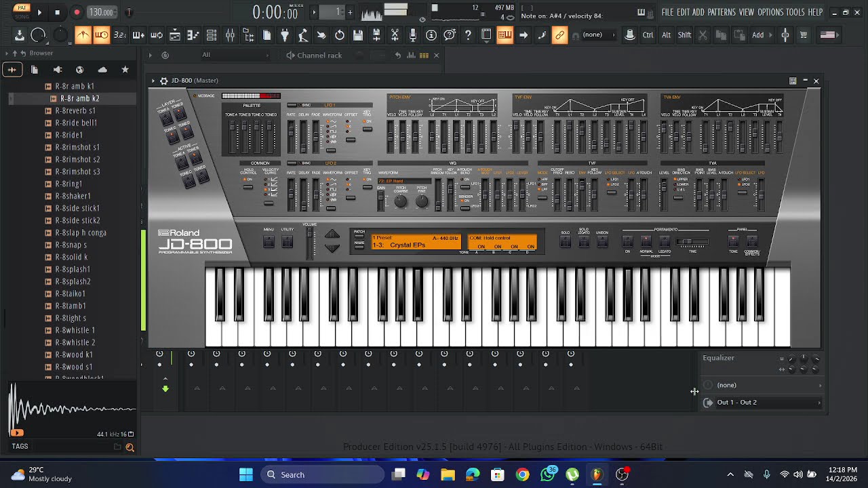Click the Alt modifier button

coord(667,35)
